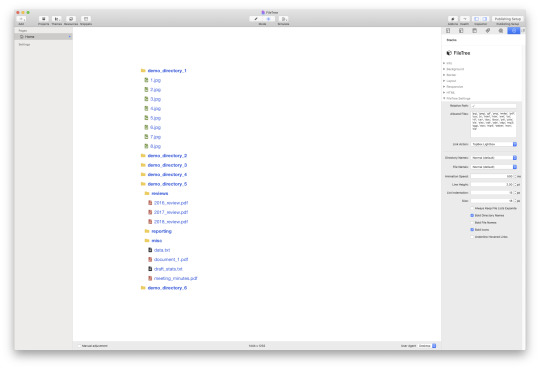Open the Projects toolbar icon

(43, 19)
